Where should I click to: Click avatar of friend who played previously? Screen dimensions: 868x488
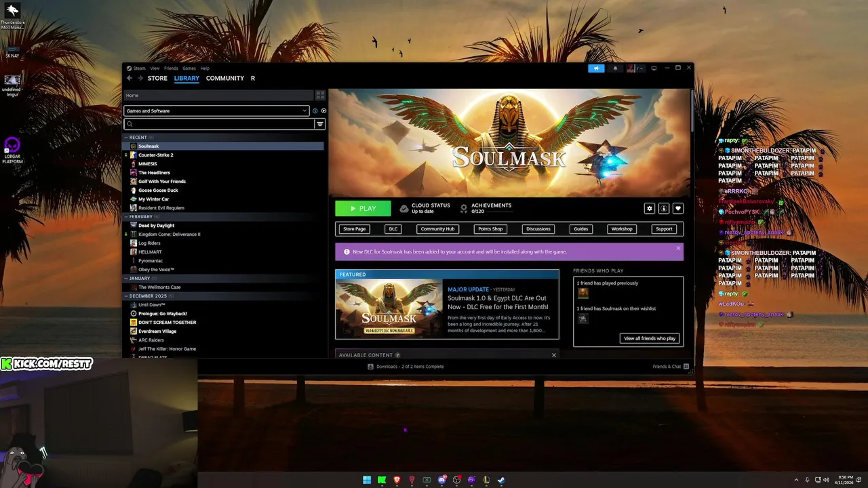(583, 293)
